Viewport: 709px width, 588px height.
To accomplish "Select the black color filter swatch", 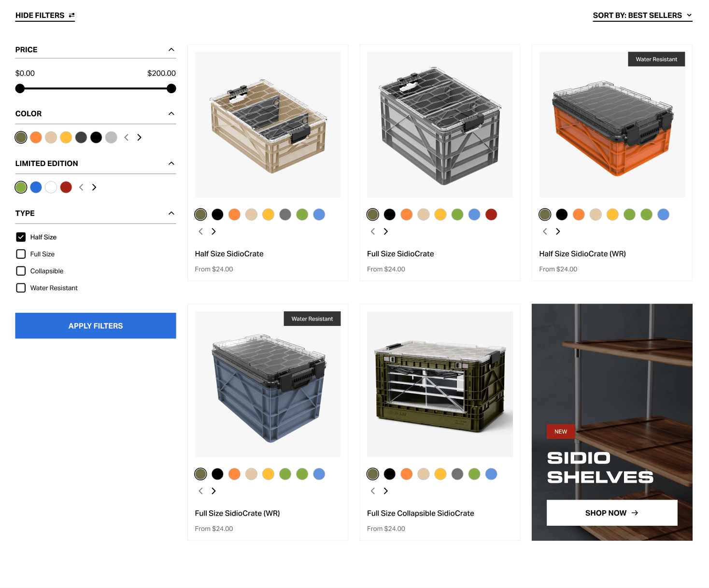I will (x=96, y=138).
